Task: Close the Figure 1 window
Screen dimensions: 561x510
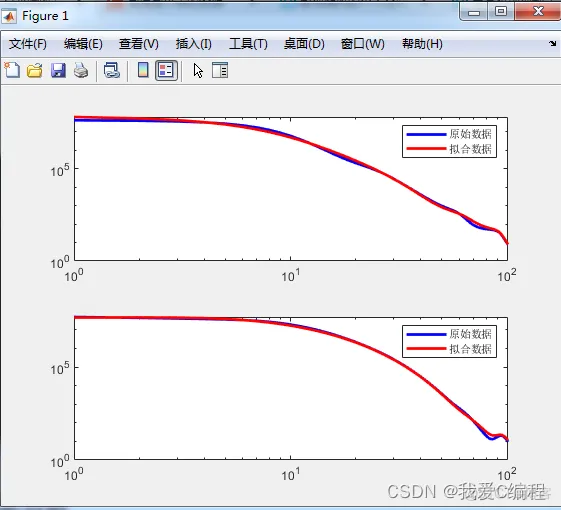Action: (538, 11)
